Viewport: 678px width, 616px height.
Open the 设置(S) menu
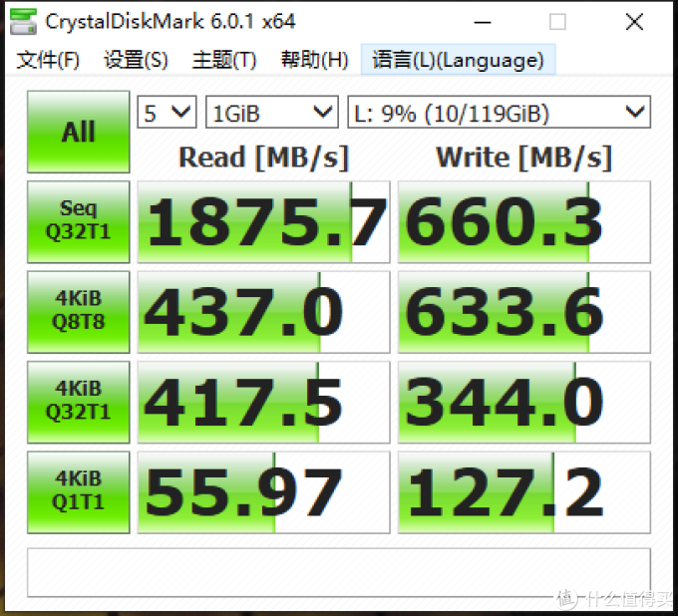tap(136, 60)
